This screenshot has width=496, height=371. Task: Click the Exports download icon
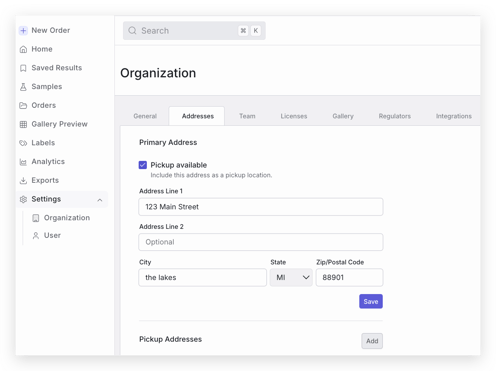pyautogui.click(x=23, y=181)
